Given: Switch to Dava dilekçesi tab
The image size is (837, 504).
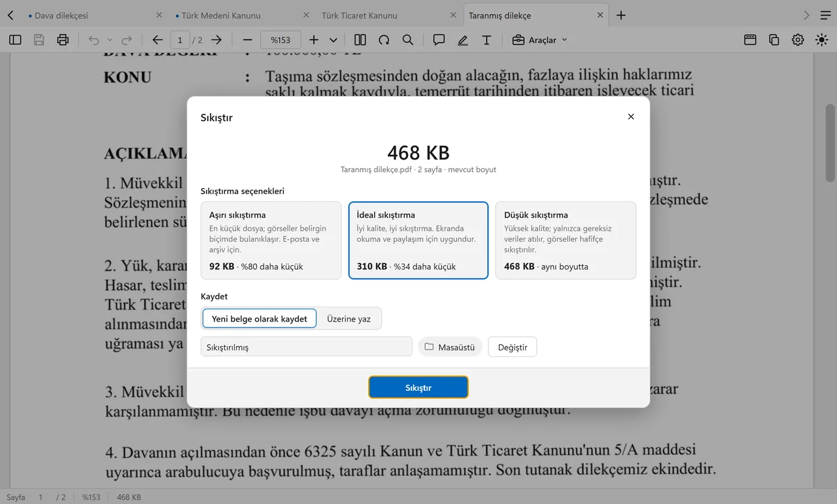Looking at the screenshot, I should 94,15.
